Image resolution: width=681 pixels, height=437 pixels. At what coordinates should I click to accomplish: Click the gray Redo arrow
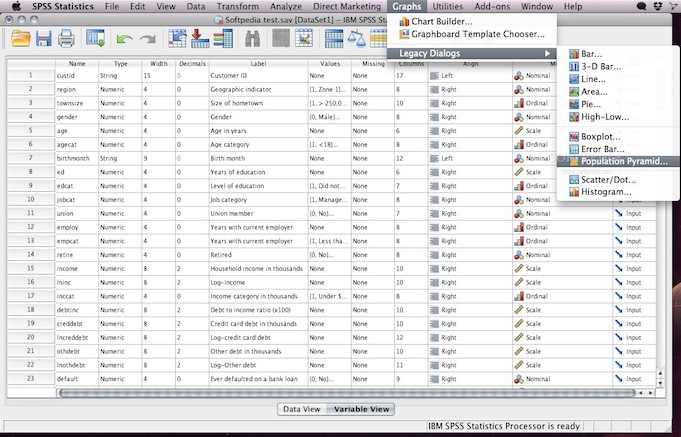click(x=148, y=39)
